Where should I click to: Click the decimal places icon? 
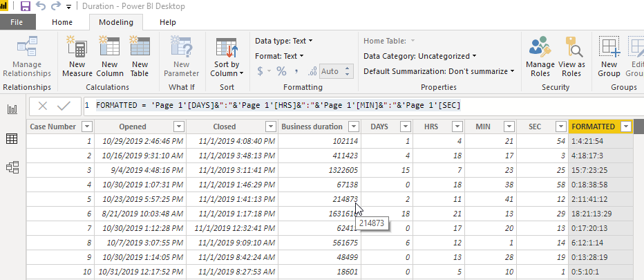pos(312,71)
